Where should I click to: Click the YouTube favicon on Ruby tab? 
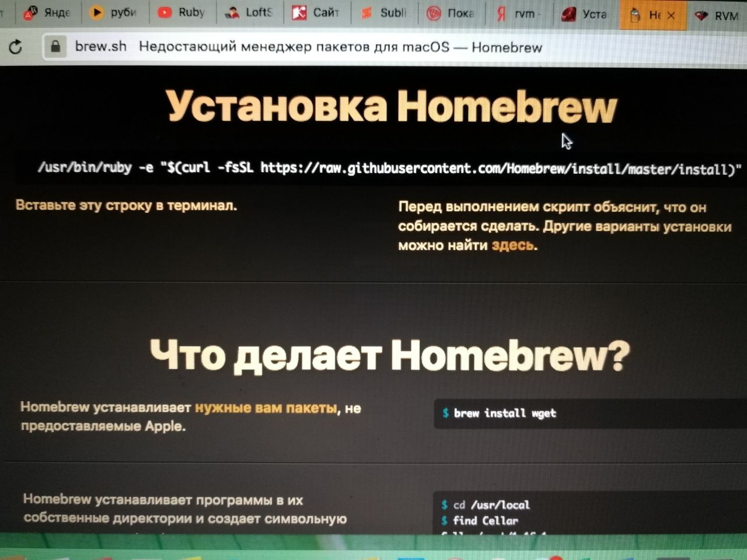165,12
